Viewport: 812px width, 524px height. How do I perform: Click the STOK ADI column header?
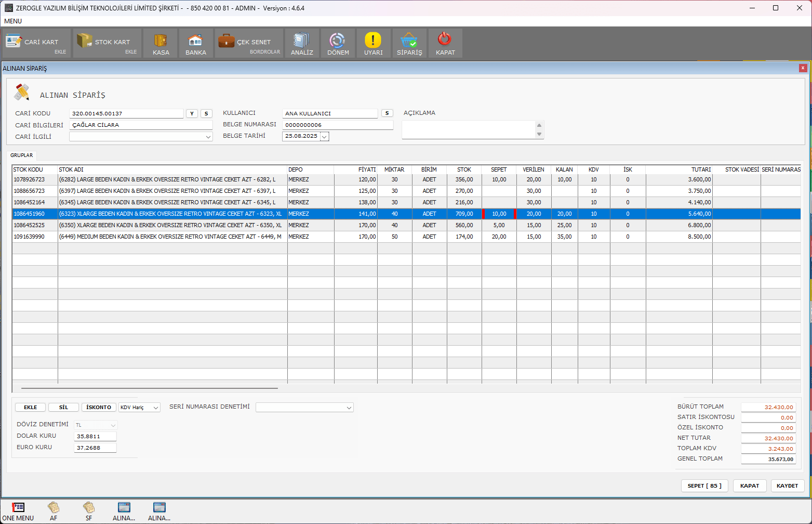(x=172, y=169)
